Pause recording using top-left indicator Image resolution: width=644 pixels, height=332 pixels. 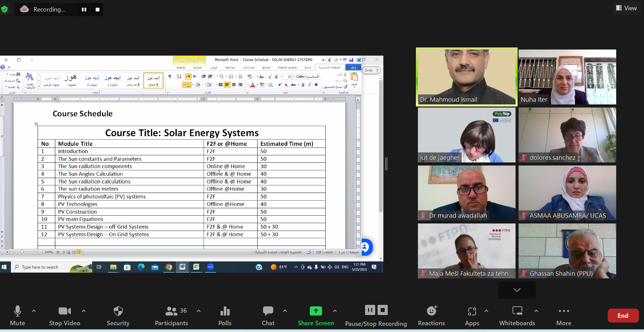pos(84,9)
